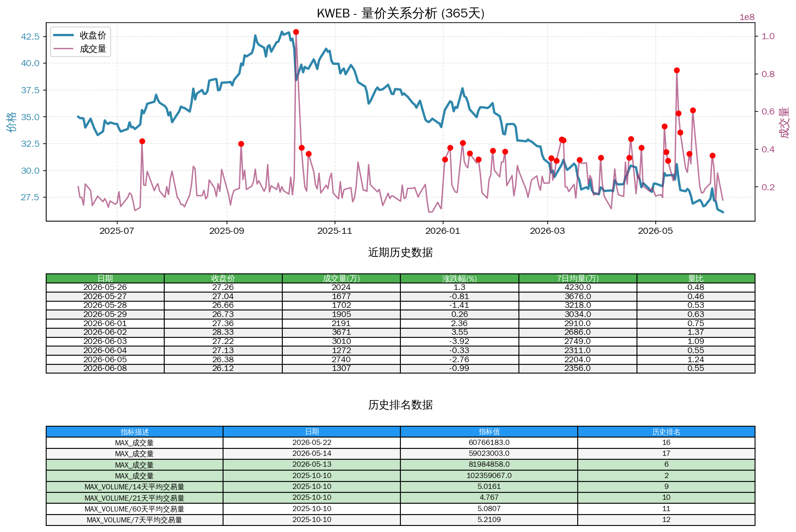Click ranking date 2026-05-22

pos(312,443)
